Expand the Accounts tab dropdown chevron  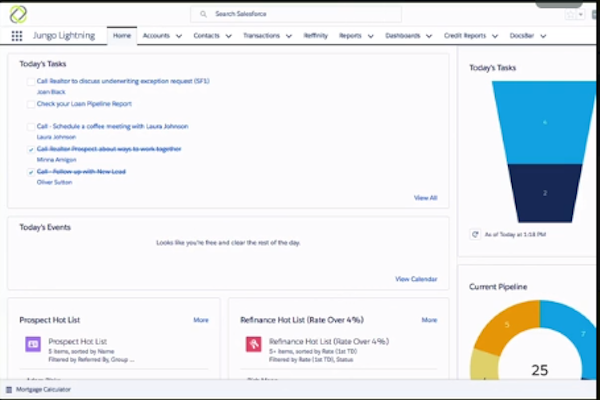point(179,36)
